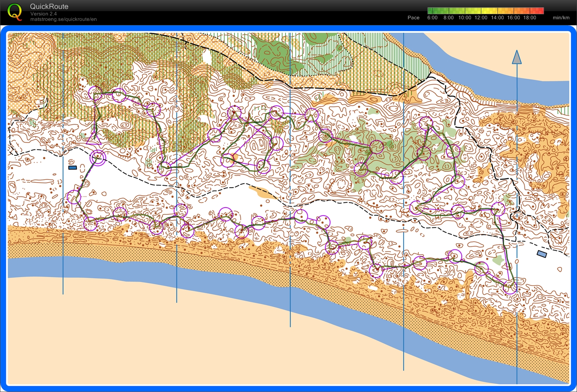Click the 6:00 pace value
577x392 pixels.
click(432, 18)
